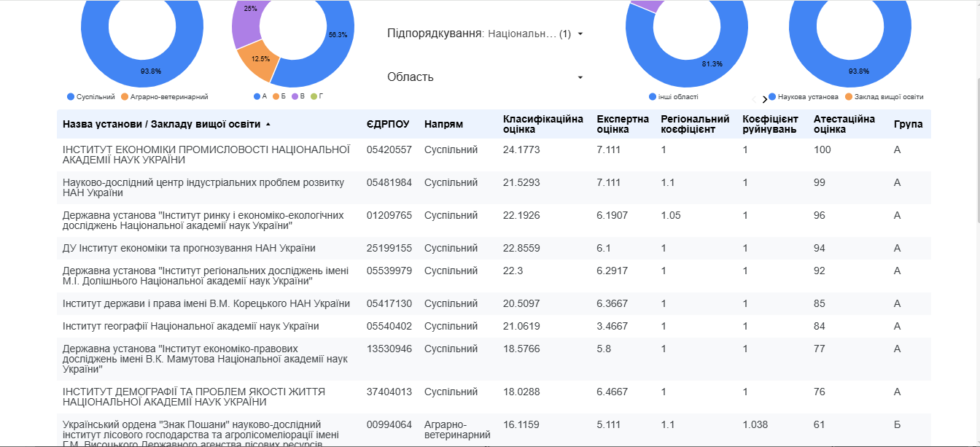980x447 pixels.
Task: Click the next legend page arrow
Action: (764, 99)
